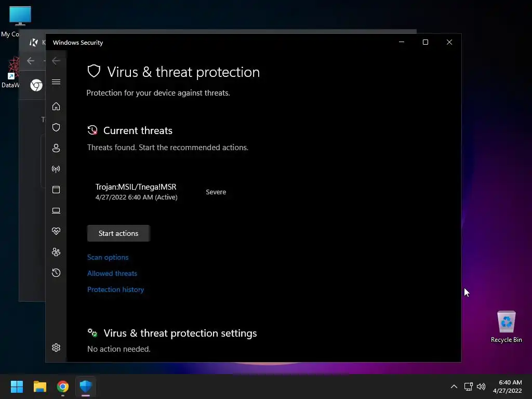Open Device performance & health heart icon
Viewport: 532px width, 399px height.
(56, 231)
